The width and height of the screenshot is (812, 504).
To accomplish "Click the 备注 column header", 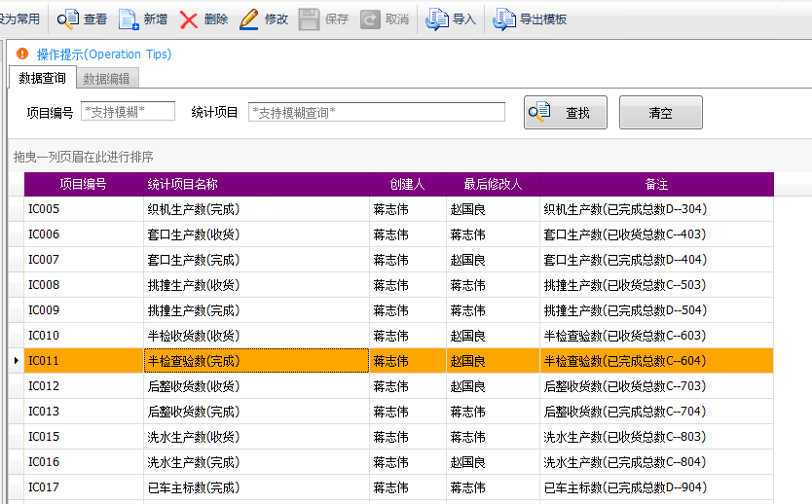I will tap(656, 184).
